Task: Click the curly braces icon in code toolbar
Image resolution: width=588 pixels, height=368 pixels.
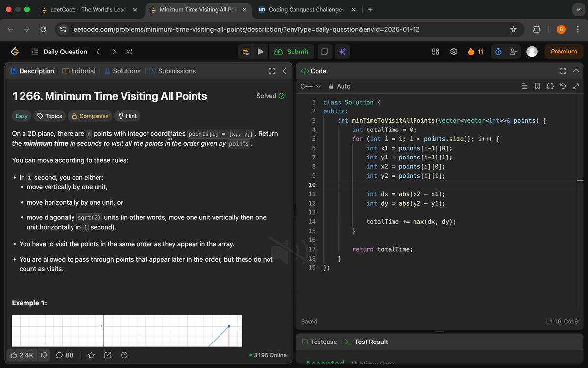Action: (550, 86)
